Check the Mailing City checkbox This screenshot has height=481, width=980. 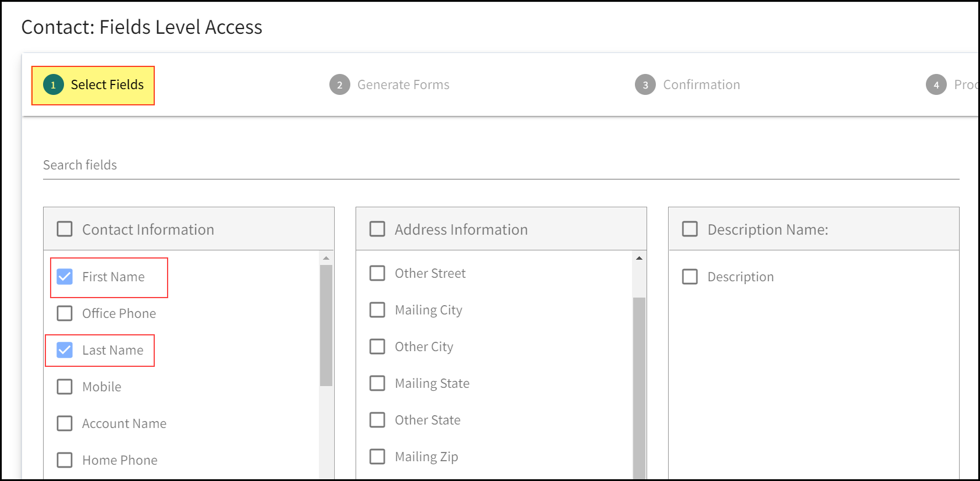coord(377,310)
